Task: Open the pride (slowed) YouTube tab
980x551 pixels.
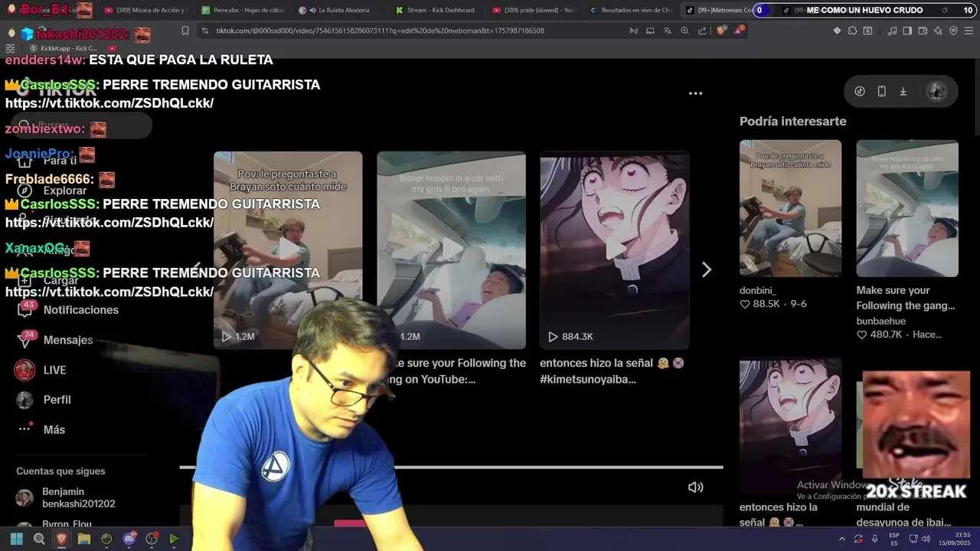Action: pos(534,10)
